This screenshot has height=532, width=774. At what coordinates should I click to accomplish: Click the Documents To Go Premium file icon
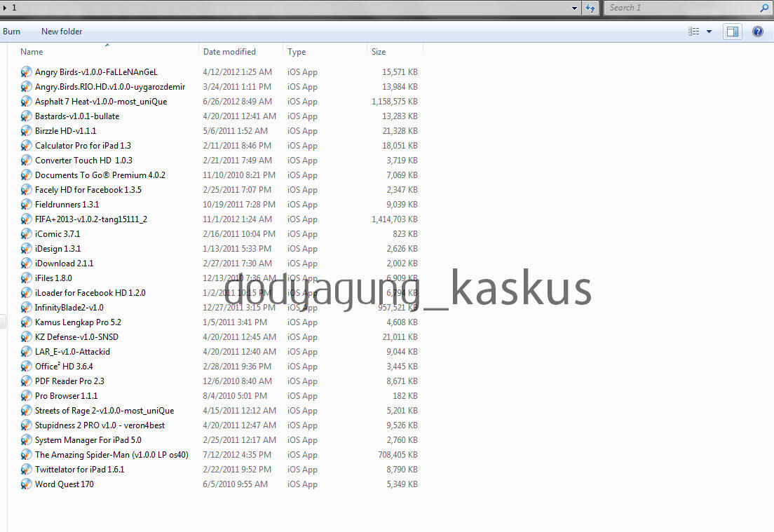(x=26, y=175)
